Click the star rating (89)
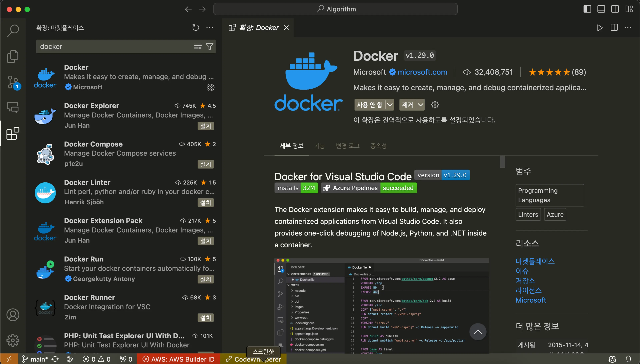Image resolution: width=640 pixels, height=364 pixels. (x=557, y=72)
